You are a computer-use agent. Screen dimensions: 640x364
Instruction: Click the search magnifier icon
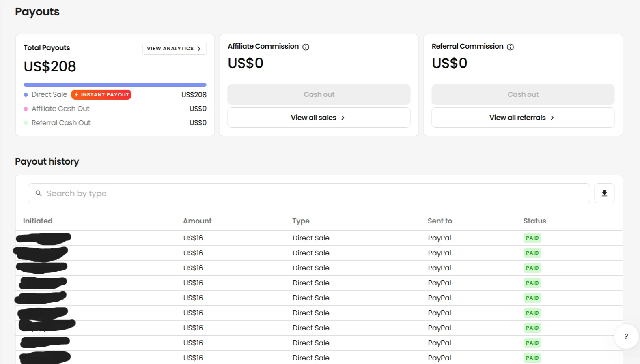[x=39, y=193]
